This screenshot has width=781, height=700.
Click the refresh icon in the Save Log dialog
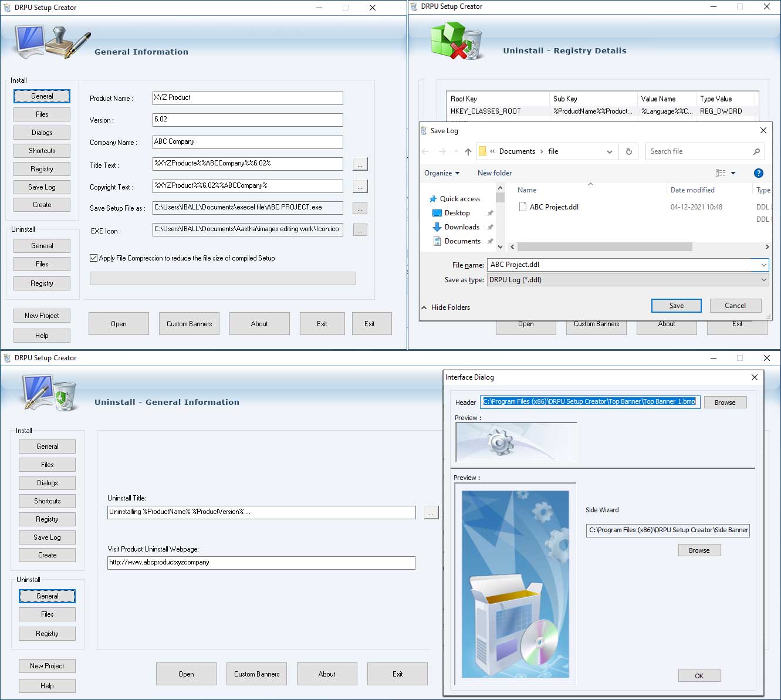pyautogui.click(x=628, y=151)
